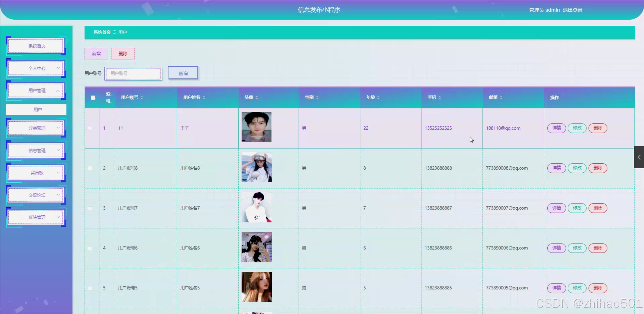Click sort arrows next to 手机 header

[440, 97]
